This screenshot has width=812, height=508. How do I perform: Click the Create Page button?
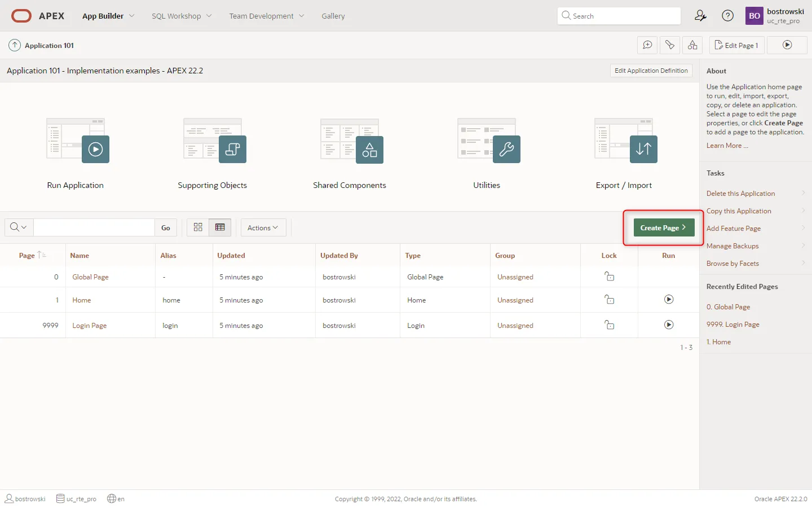[663, 227]
